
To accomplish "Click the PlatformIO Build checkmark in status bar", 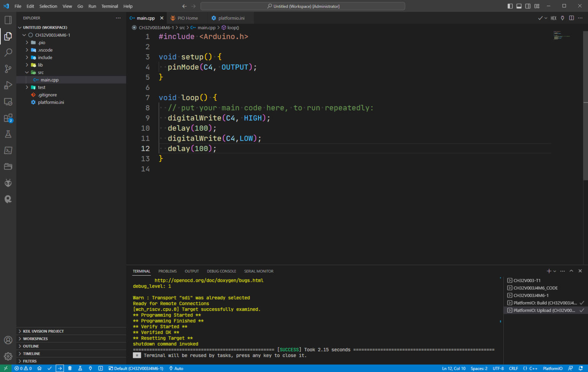I will 49,368.
